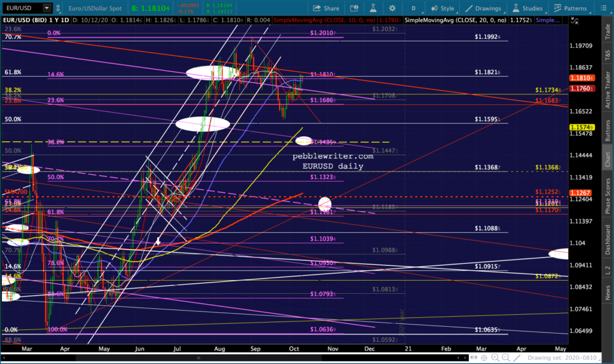
Task: Open the Phase Scores sidebar tab
Action: point(607,195)
